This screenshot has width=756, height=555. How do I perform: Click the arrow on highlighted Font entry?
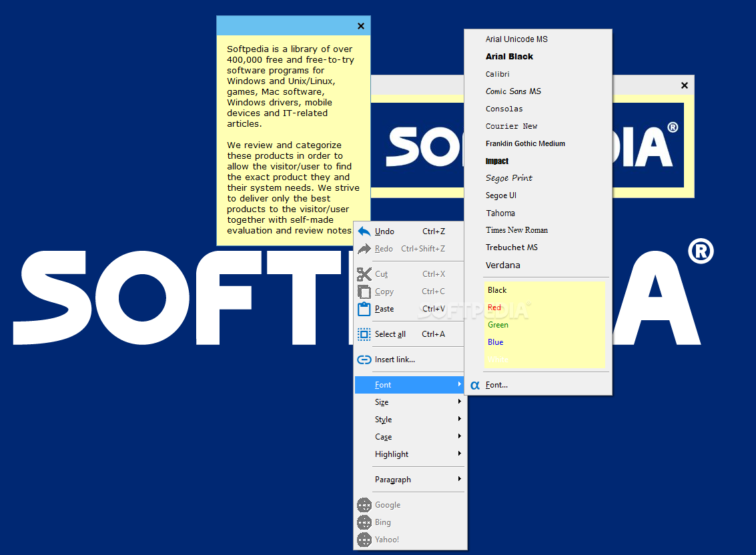coord(460,384)
